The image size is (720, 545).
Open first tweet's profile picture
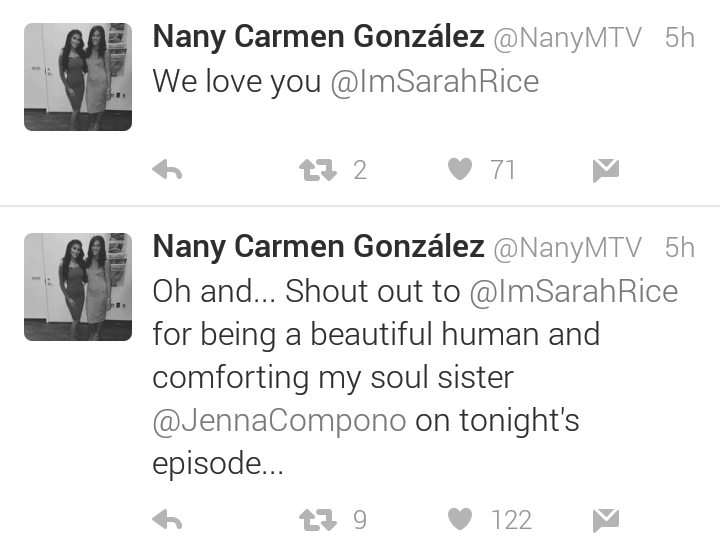click(78, 77)
